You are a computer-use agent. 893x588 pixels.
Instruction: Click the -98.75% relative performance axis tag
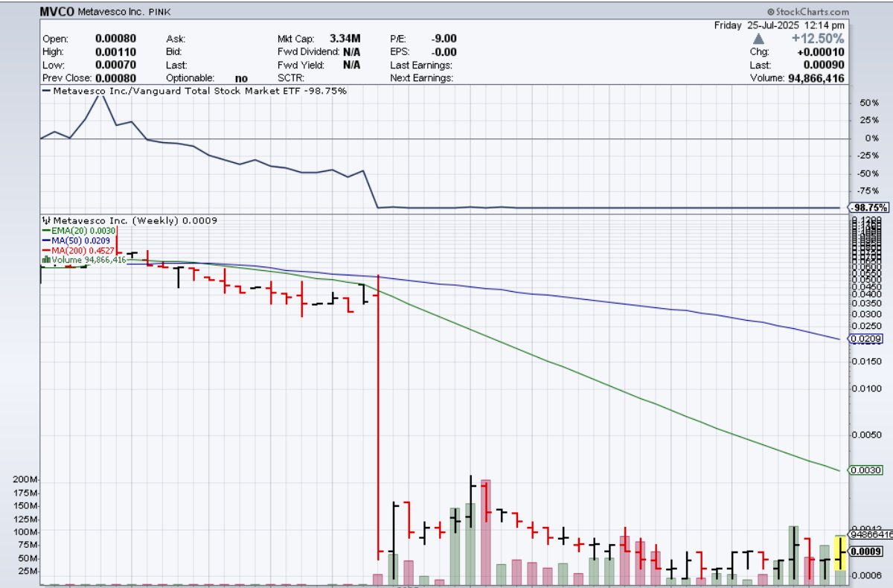coord(869,208)
